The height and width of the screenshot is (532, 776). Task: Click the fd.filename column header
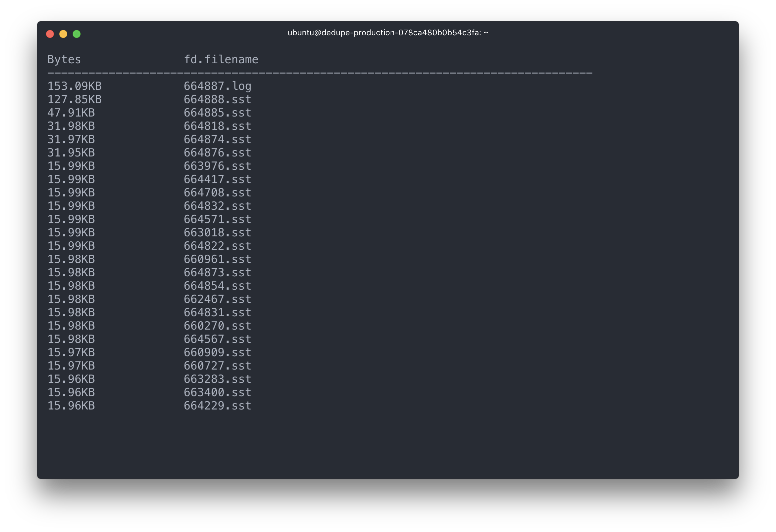click(x=221, y=60)
